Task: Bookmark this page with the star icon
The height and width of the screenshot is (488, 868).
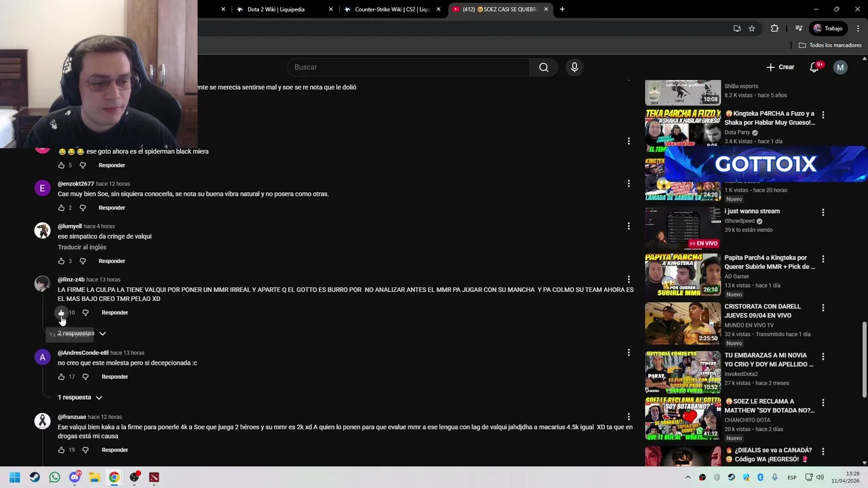Action: (x=751, y=28)
